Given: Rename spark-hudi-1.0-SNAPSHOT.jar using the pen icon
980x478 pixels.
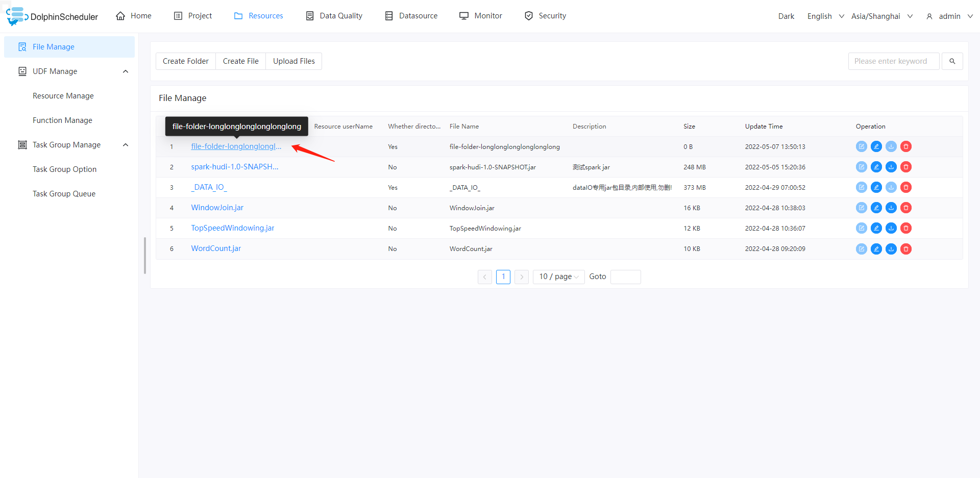Looking at the screenshot, I should click(x=876, y=167).
